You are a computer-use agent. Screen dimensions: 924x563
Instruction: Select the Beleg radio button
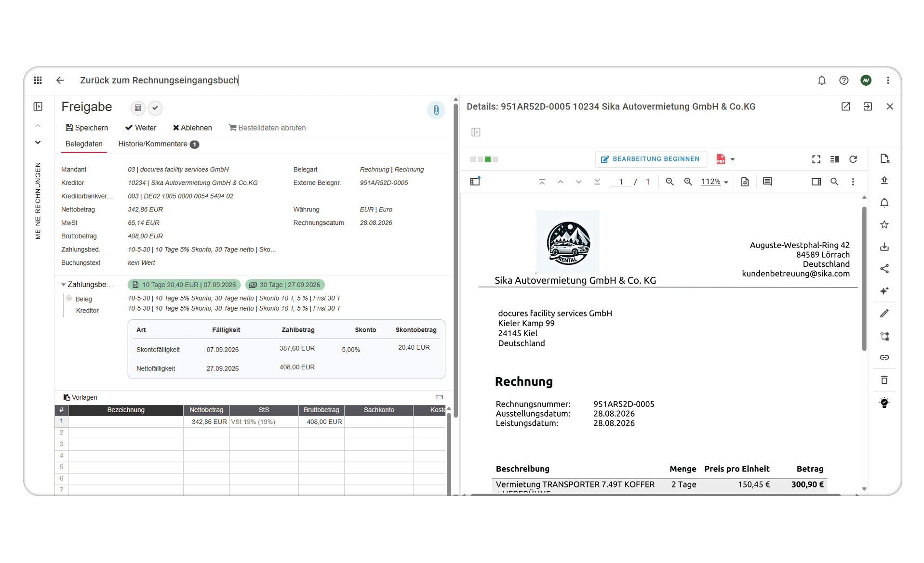click(69, 299)
